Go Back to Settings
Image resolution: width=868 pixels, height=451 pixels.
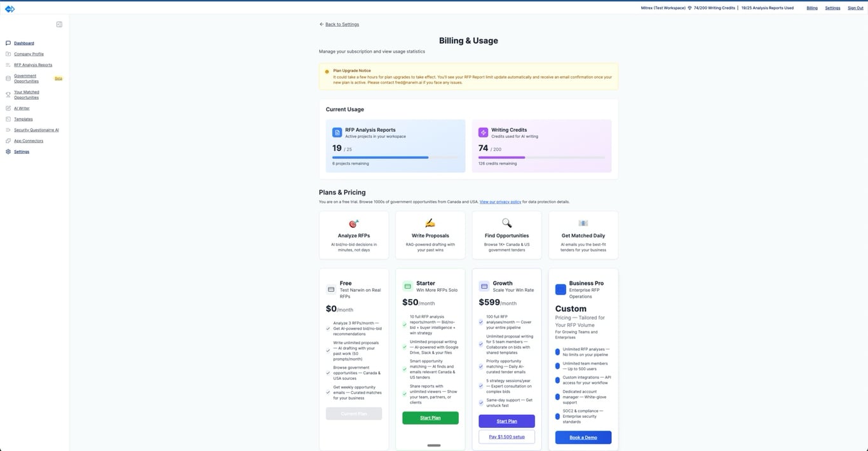tap(339, 24)
